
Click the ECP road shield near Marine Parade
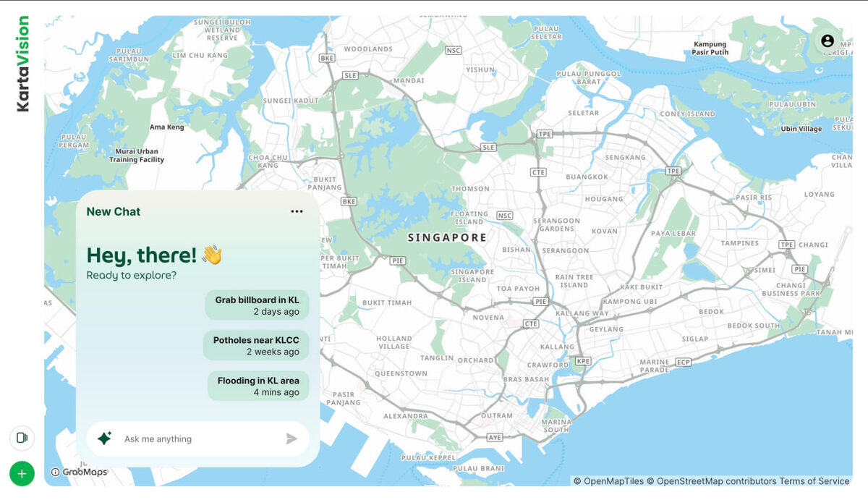pos(684,362)
